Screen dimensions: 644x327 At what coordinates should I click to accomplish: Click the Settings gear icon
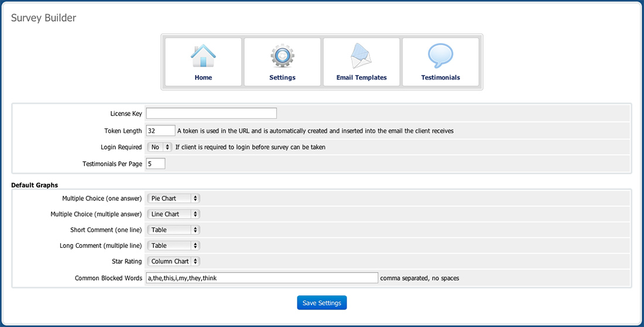282,57
